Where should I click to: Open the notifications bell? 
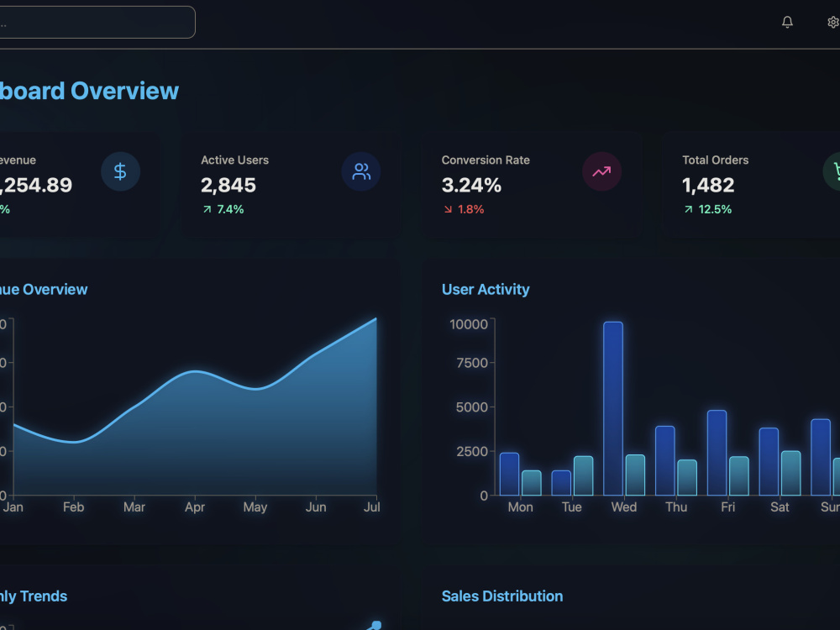click(x=787, y=22)
